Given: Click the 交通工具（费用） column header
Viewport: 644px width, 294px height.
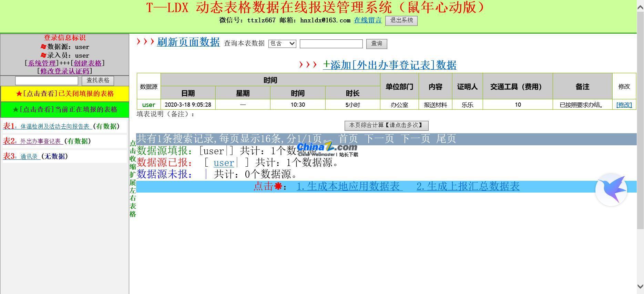Looking at the screenshot, I should point(518,87).
